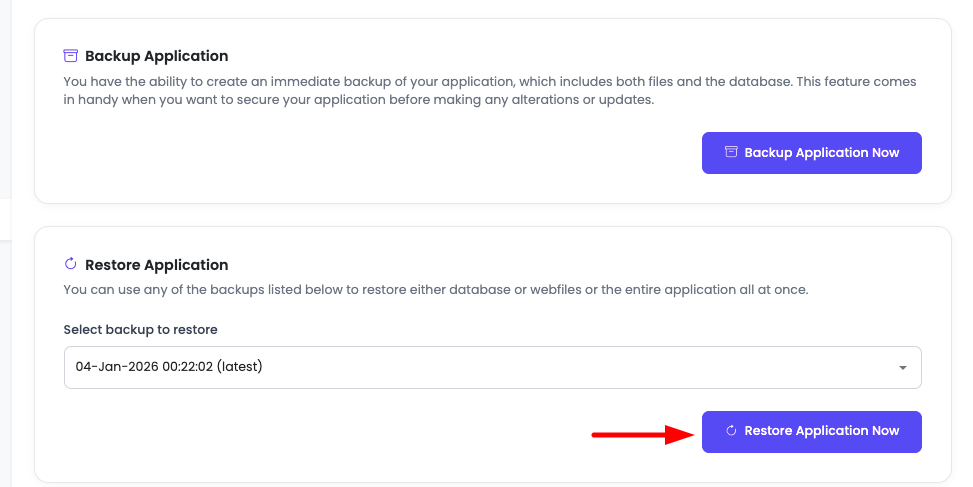This screenshot has height=487, width=973.
Task: Click the "Restore Application" heading text
Action: 157,265
